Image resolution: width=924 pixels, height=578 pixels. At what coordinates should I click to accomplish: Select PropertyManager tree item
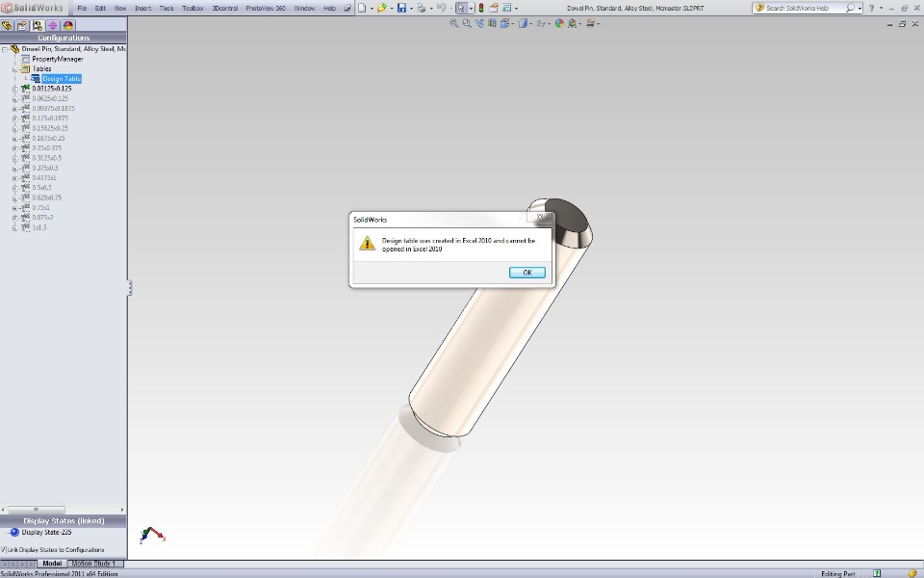tap(57, 59)
